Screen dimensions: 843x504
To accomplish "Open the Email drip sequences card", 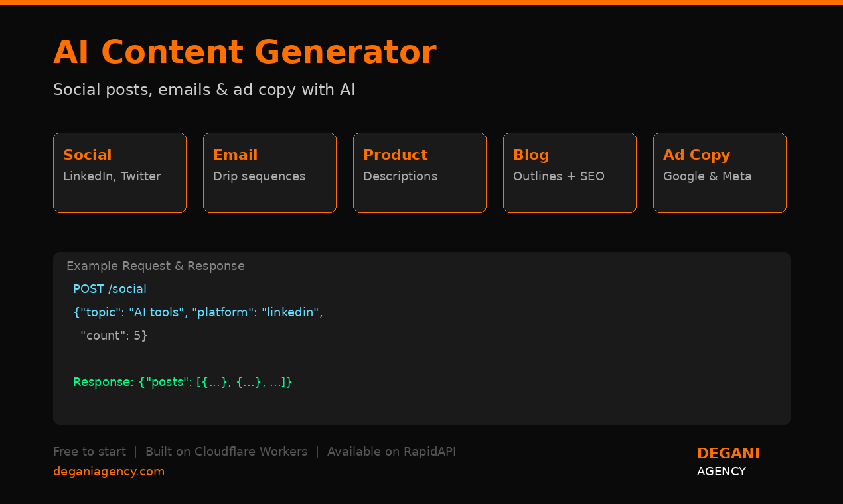I will click(x=269, y=172).
